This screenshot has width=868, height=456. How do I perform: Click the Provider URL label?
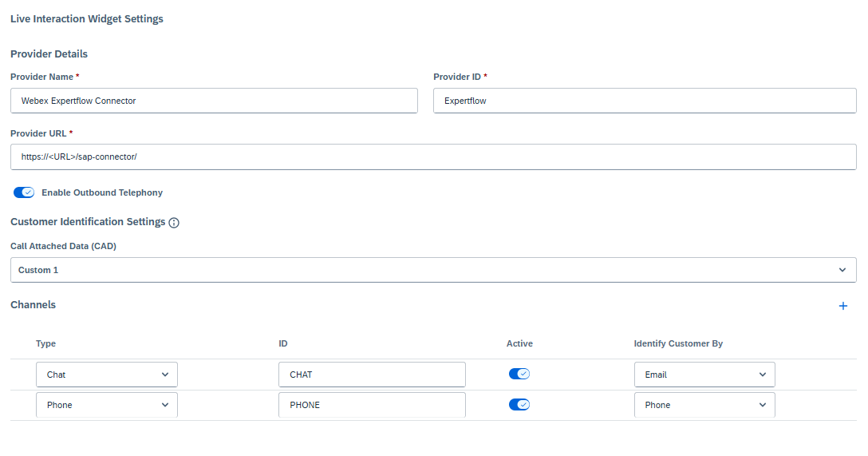[38, 133]
